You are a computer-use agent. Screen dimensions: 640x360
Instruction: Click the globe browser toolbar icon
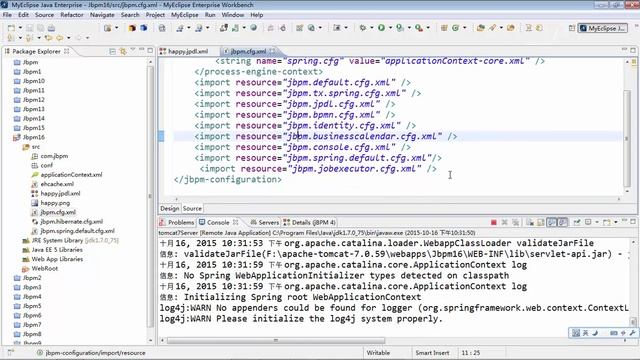[x=253, y=28]
